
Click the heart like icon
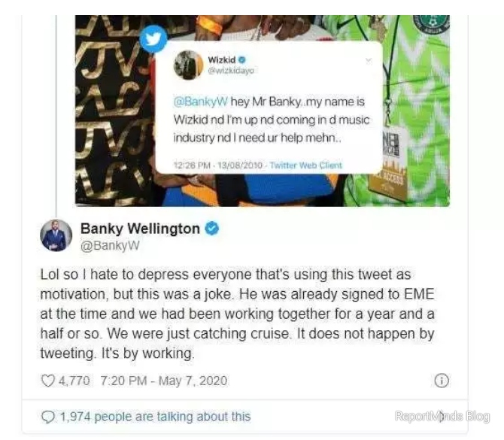(48, 381)
